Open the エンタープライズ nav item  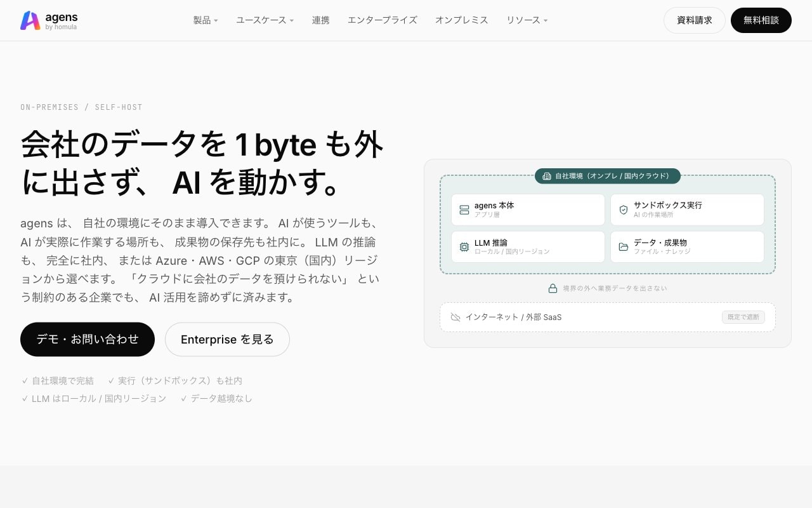383,20
